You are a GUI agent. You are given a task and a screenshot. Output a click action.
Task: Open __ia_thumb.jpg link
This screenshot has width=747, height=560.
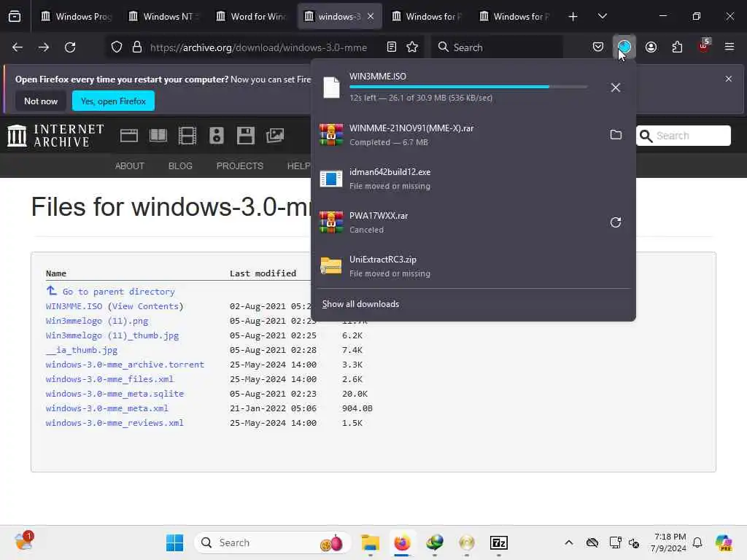pyautogui.click(x=82, y=350)
